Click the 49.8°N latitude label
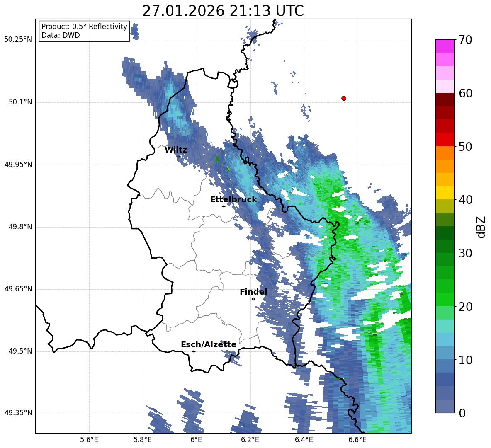Viewport: 491px width, 448px height. (x=20, y=227)
